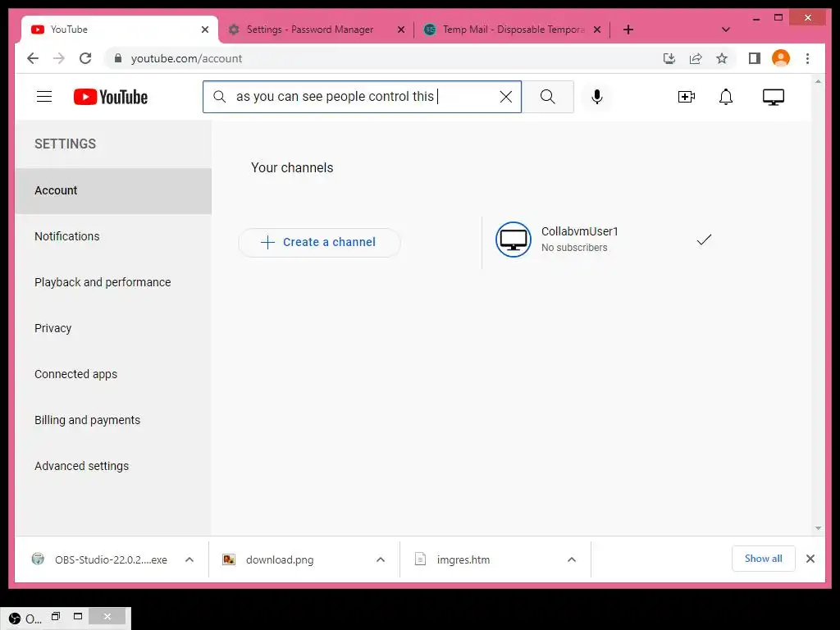
Task: Open Playback and performance settings
Action: click(113, 282)
